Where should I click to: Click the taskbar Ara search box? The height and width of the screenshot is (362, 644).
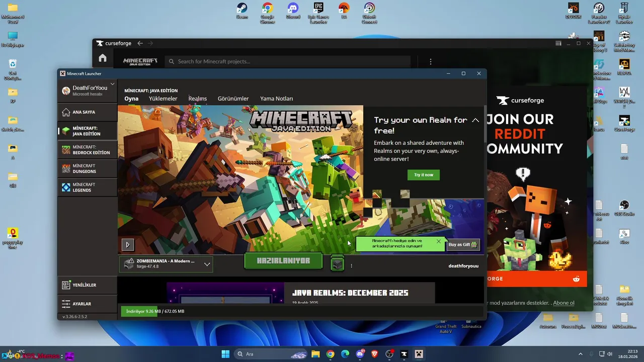tap(271, 354)
